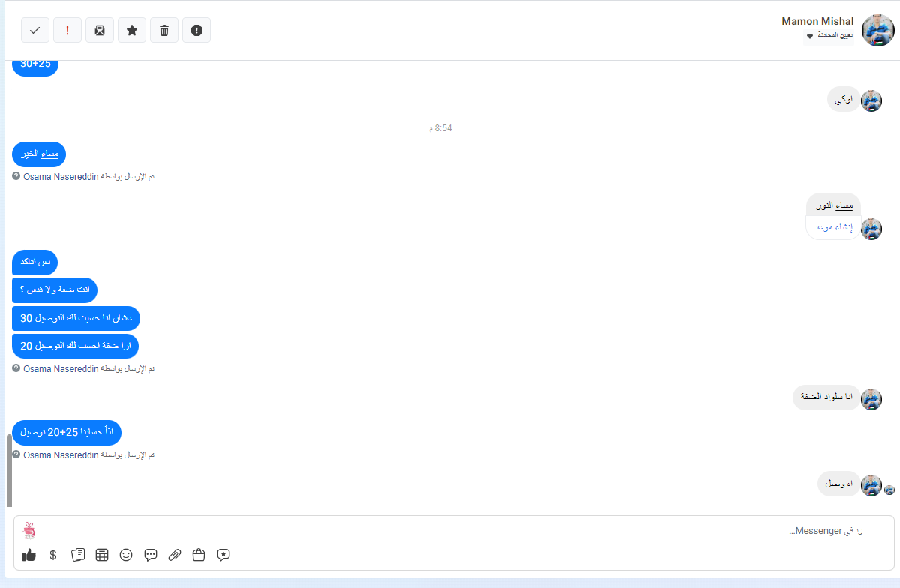Open assign conversation dropdown under Mamon Mishal
900x588 pixels.
(x=829, y=36)
